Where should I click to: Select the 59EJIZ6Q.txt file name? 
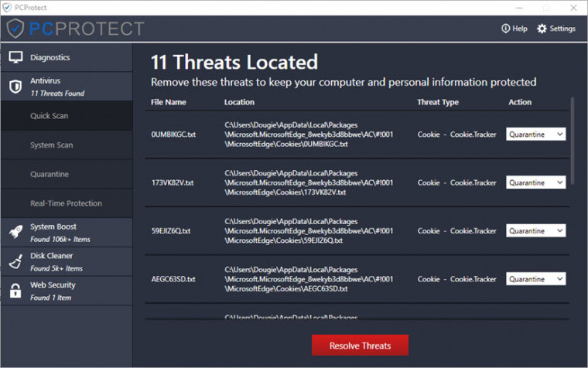[x=171, y=231]
